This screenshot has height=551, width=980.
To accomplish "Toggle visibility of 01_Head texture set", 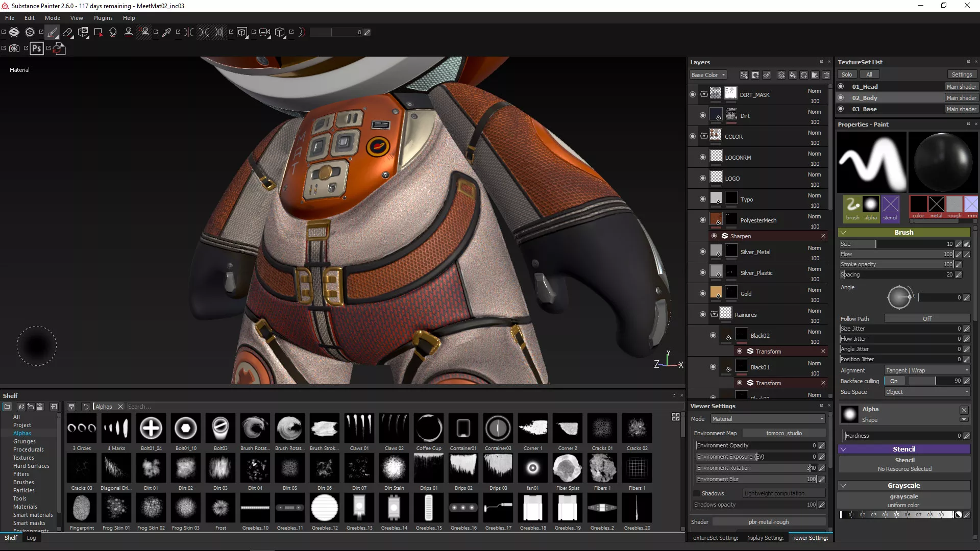I will 841,87.
